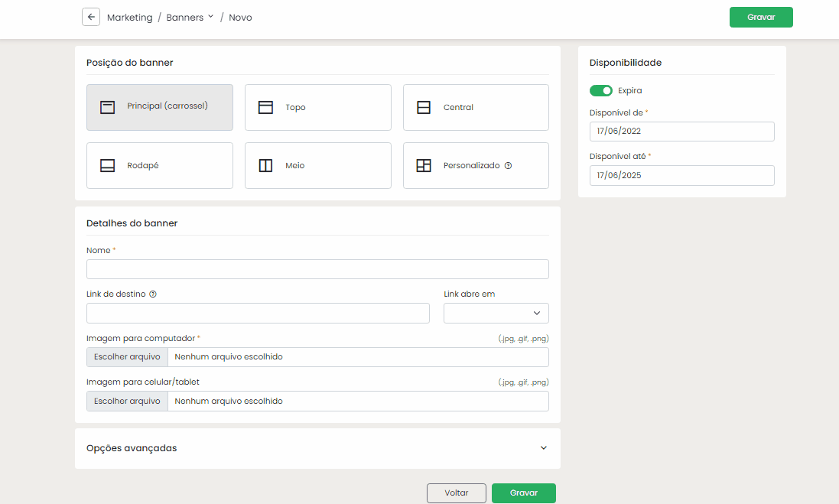
Task: Click the bottom Gravar button
Action: (x=523, y=493)
